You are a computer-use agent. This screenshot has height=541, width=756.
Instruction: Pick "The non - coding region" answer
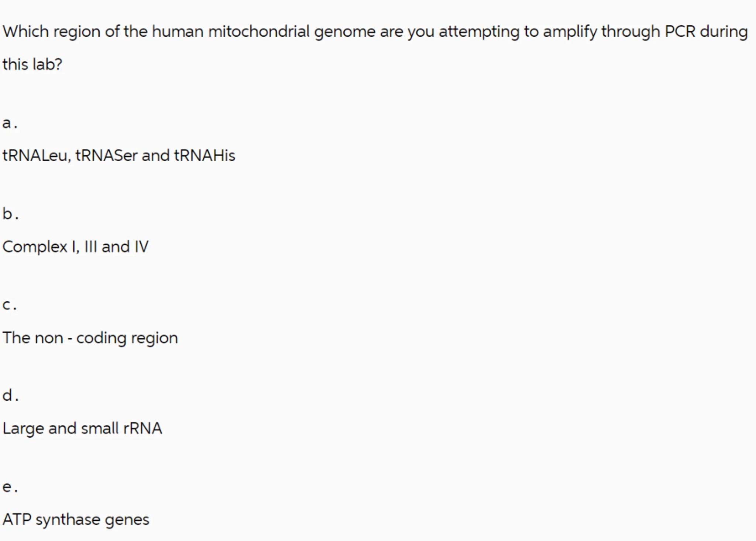point(90,338)
